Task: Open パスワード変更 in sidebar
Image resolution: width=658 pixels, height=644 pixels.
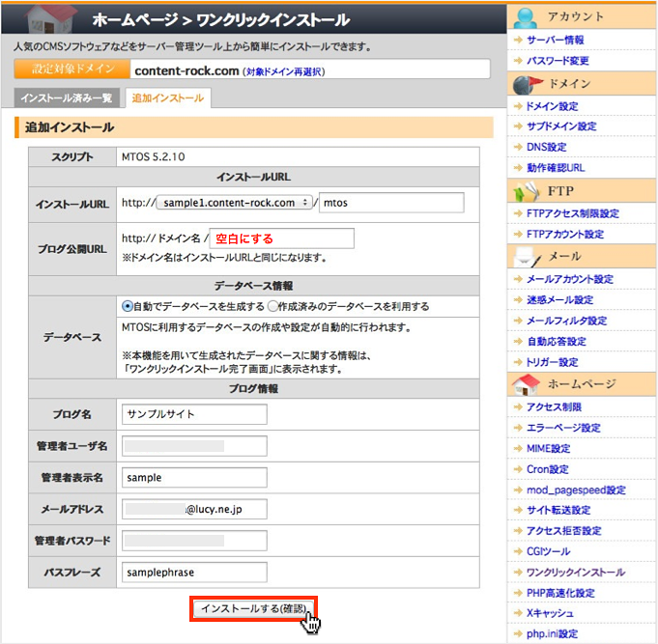Action: (x=558, y=61)
